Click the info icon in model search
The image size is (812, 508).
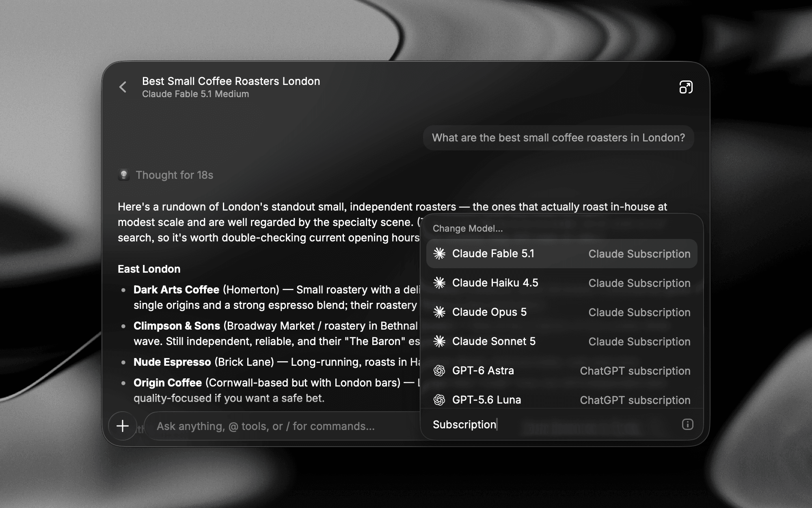point(687,424)
